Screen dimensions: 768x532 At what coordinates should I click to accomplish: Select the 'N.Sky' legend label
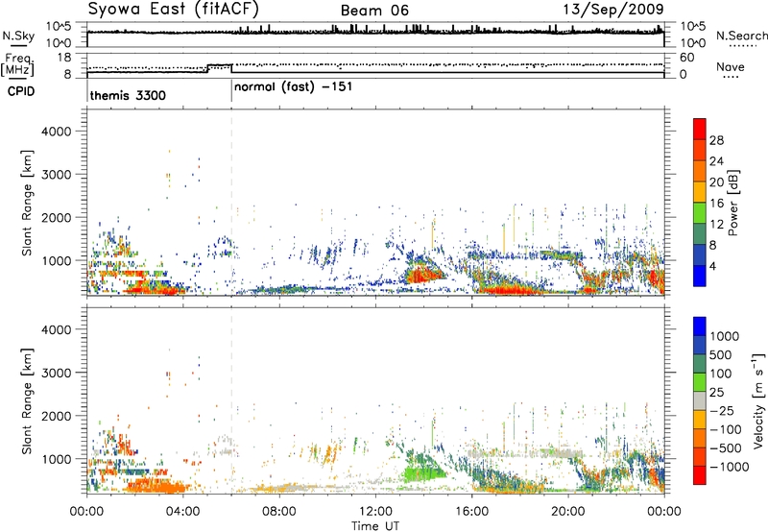click(x=18, y=36)
